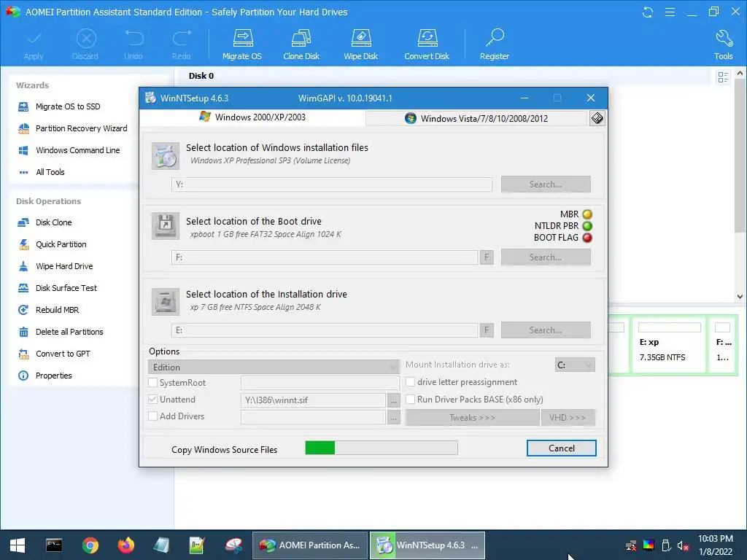Click the Boot drive path field F:

325,257
